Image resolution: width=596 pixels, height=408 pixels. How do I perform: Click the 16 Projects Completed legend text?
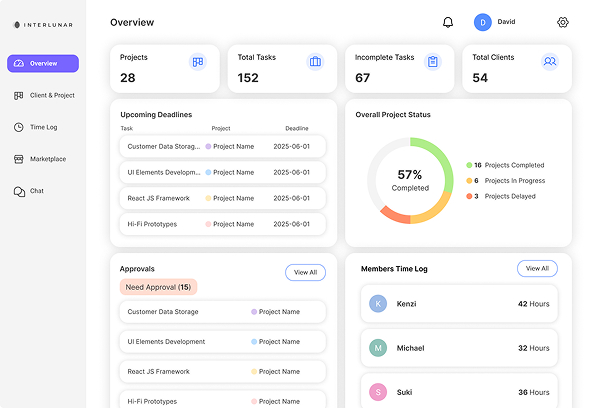click(509, 165)
